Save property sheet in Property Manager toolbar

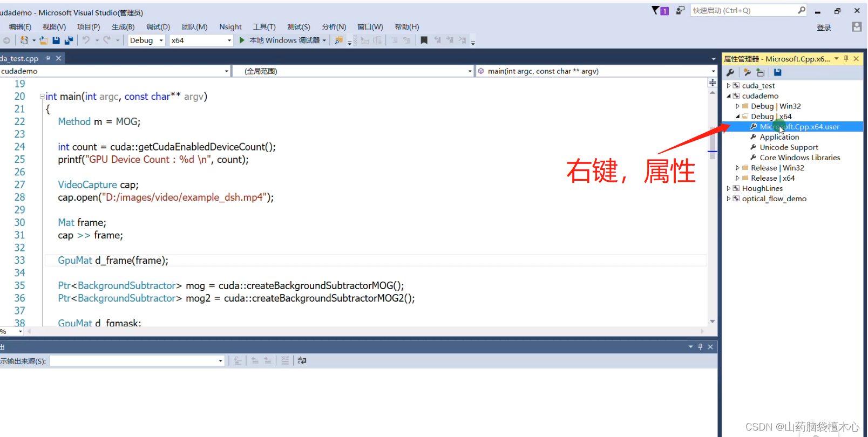(x=778, y=72)
